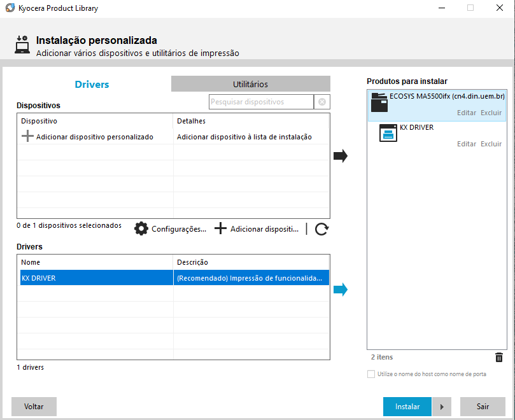The width and height of the screenshot is (515, 420).
Task: Expand the Instalar dropdown arrow
Action: (442, 407)
